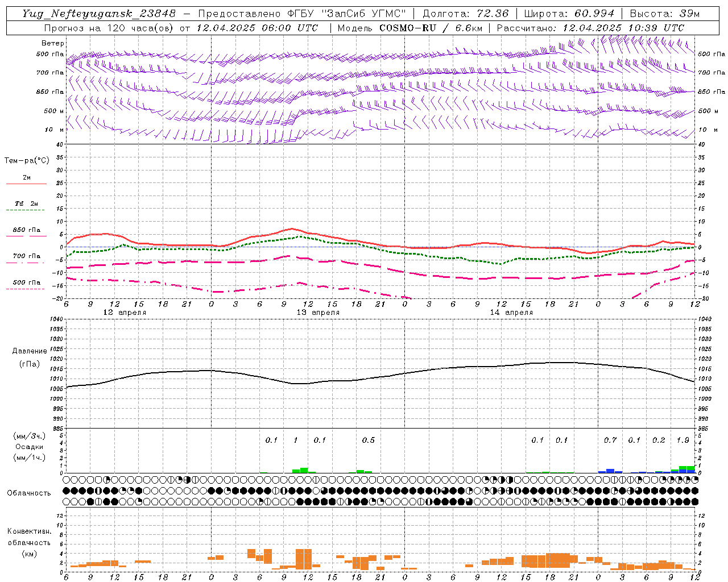This screenshot has height=582, width=728.
Task: Click the '(мм/3ч.)' precipitation unit label
Action: (30, 436)
